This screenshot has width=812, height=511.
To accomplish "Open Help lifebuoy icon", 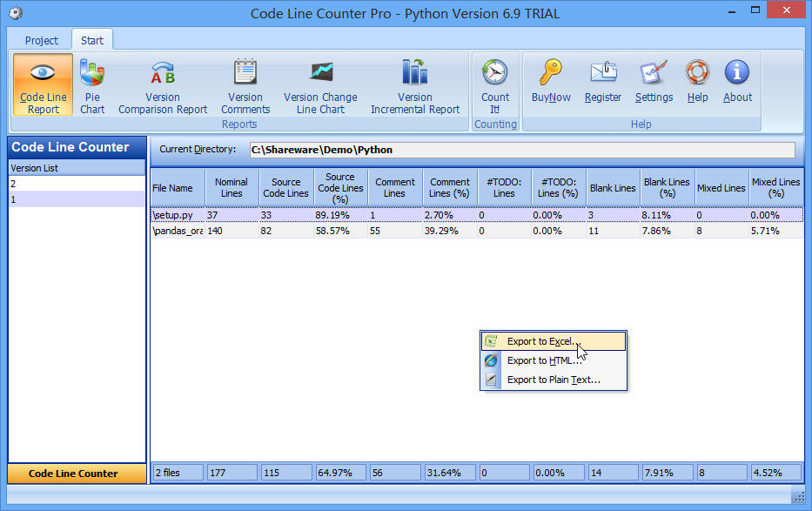I will pyautogui.click(x=697, y=72).
